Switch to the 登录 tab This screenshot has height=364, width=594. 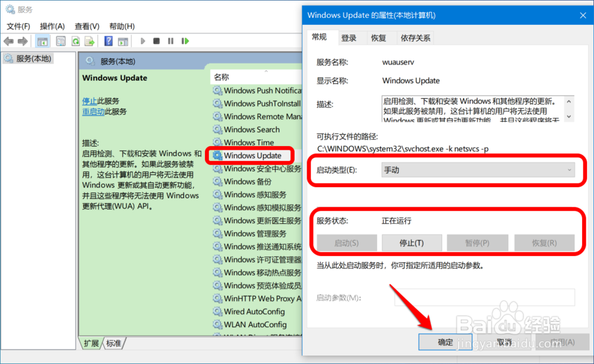point(349,38)
